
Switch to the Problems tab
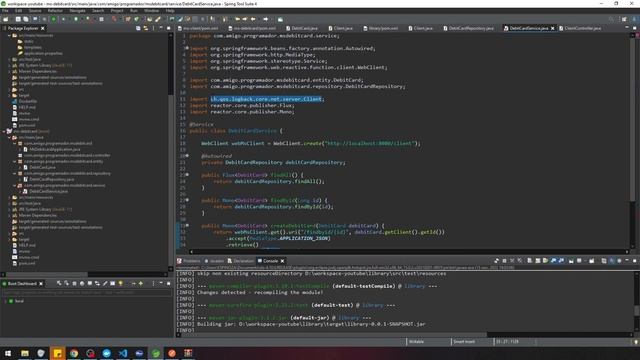click(x=189, y=261)
